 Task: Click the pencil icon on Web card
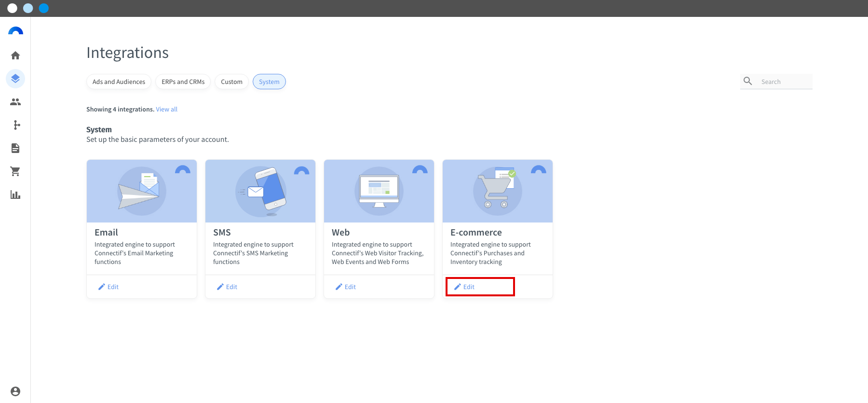pyautogui.click(x=339, y=287)
